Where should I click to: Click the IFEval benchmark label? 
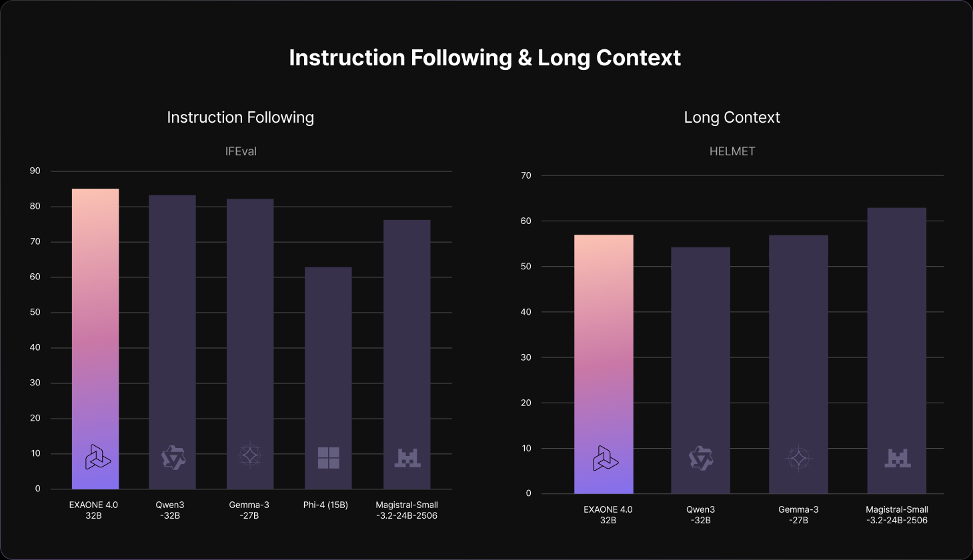pos(241,151)
